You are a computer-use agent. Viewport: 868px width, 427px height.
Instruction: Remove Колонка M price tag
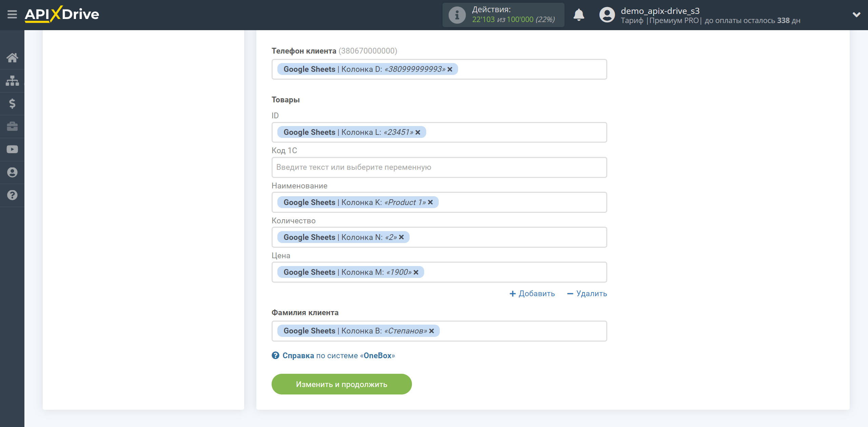pos(416,272)
